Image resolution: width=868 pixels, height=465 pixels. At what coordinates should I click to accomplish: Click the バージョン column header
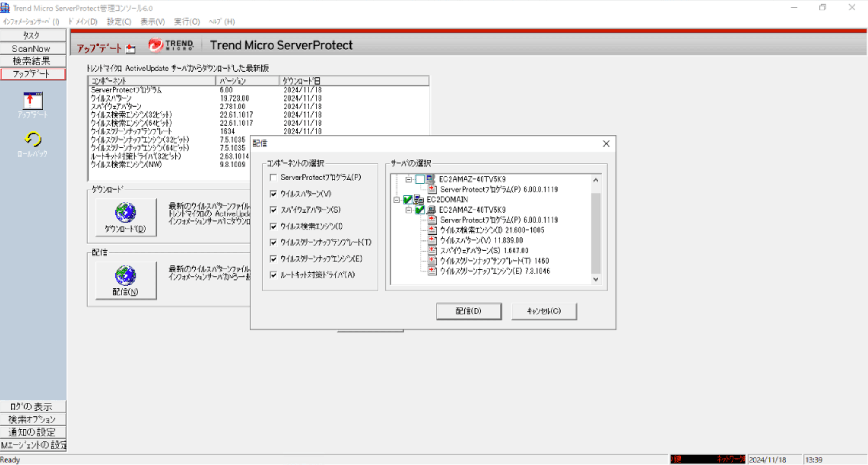pyautogui.click(x=247, y=81)
